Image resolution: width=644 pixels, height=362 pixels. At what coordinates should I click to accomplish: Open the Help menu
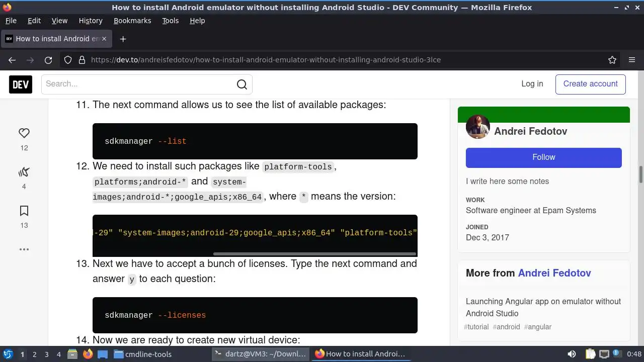pyautogui.click(x=197, y=21)
